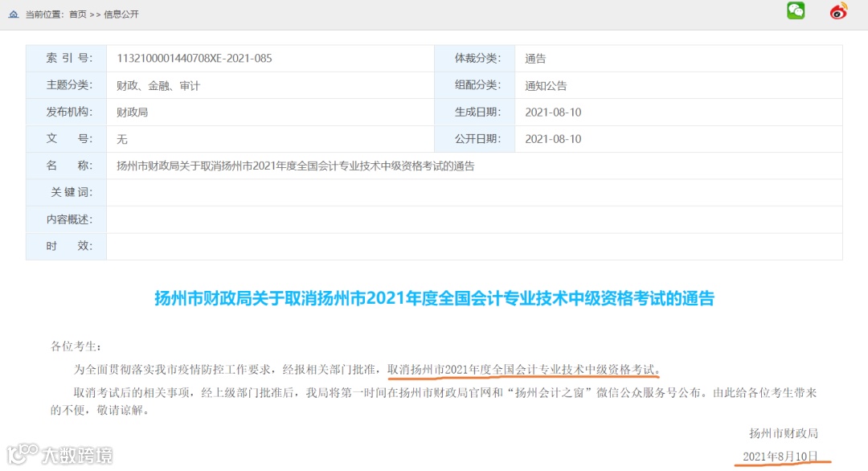Click the signature 扬州市财政局
868x471 pixels.
pos(784,433)
